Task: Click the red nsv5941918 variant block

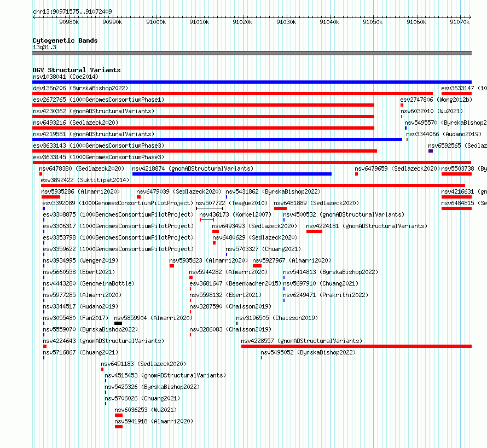Action: click(x=119, y=427)
